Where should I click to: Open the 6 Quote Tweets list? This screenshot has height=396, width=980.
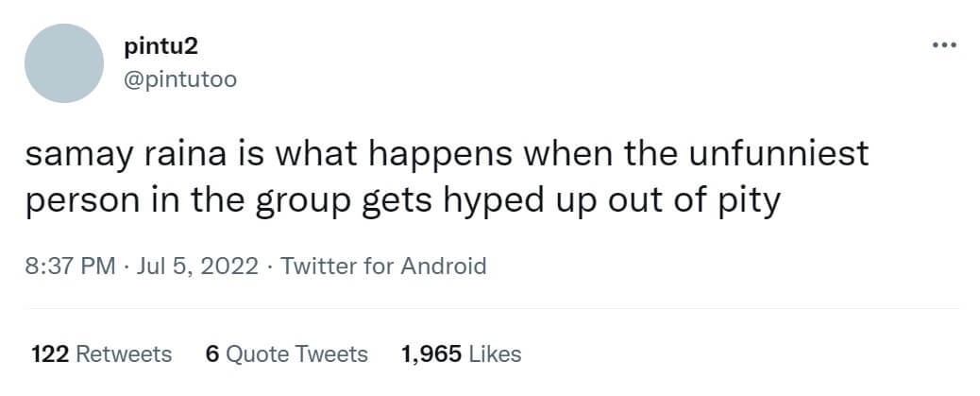pyautogui.click(x=286, y=353)
